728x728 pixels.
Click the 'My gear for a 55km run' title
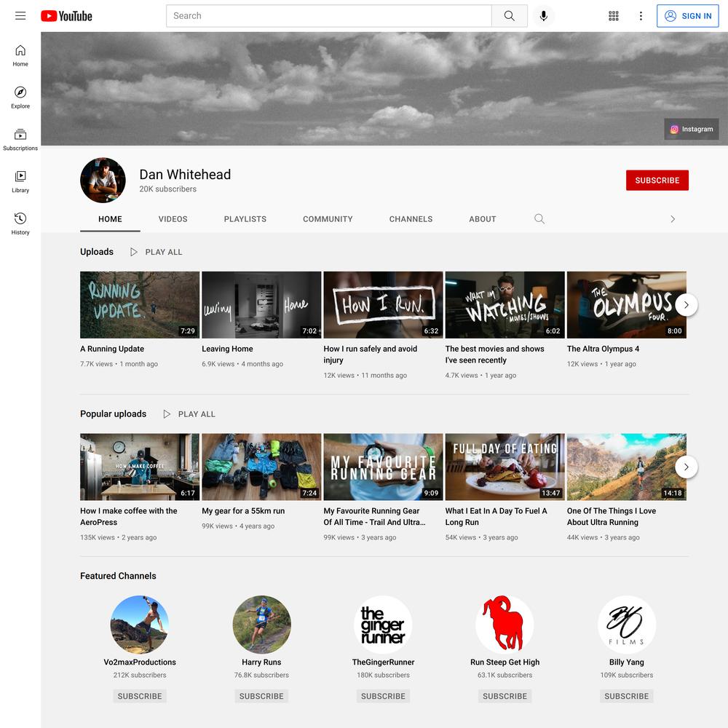point(243,511)
